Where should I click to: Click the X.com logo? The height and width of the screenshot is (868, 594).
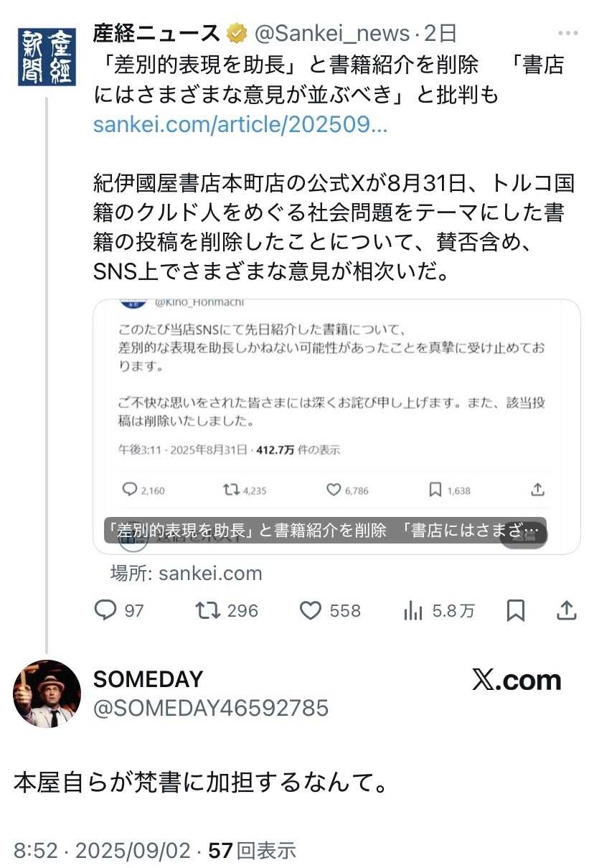pyautogui.click(x=516, y=680)
